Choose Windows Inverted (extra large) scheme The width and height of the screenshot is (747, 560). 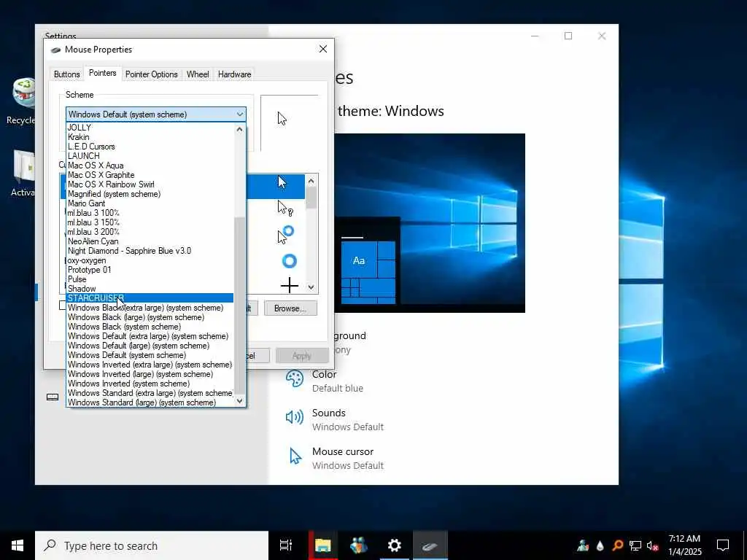[x=150, y=365]
